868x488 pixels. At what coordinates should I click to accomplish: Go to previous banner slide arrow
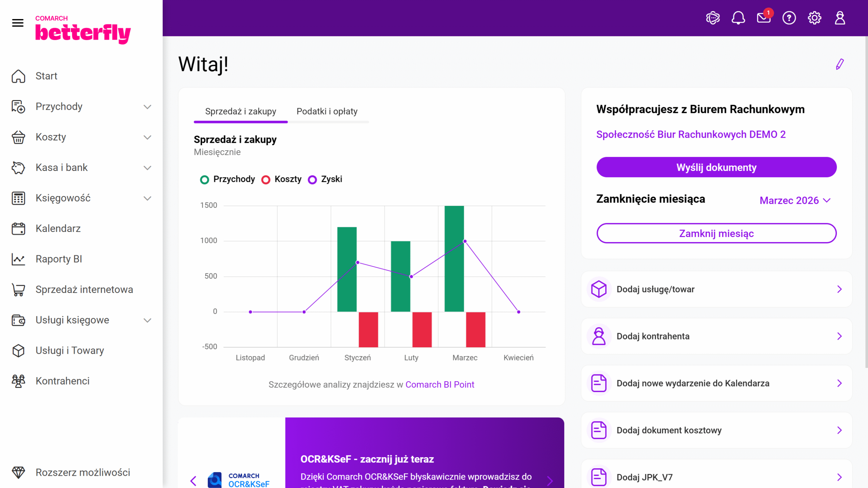[x=194, y=480]
